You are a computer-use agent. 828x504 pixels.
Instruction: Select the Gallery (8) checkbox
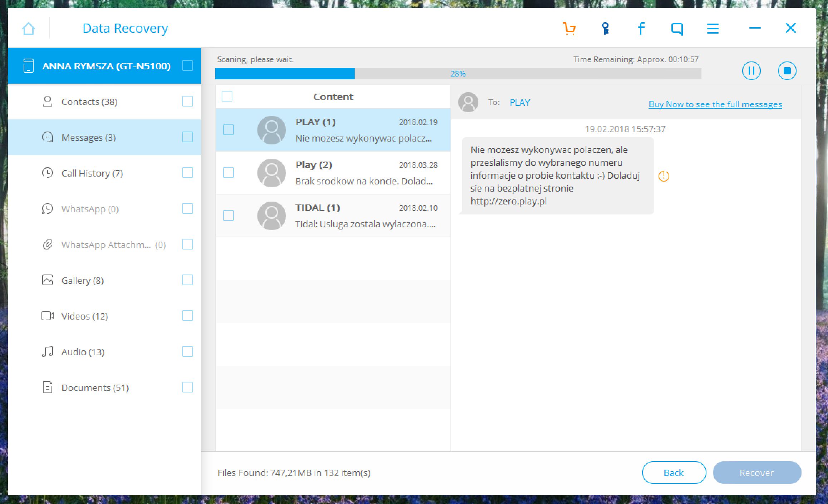(x=188, y=280)
